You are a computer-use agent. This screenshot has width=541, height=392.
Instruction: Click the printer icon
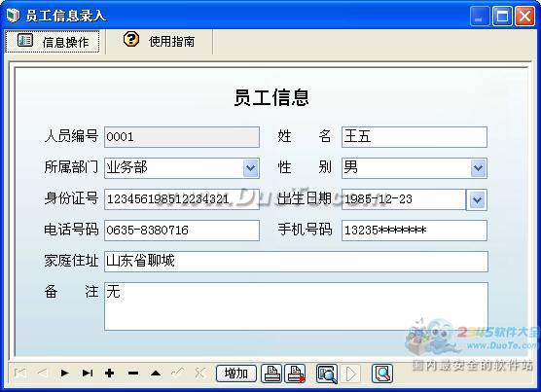point(271,374)
